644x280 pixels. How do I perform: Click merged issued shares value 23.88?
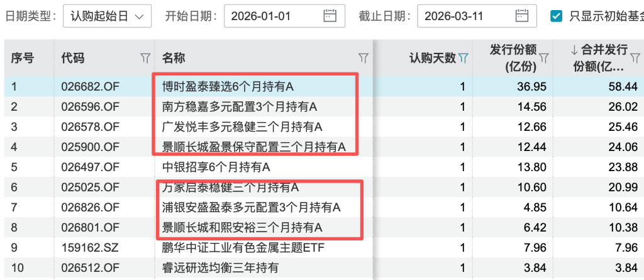tap(624, 167)
